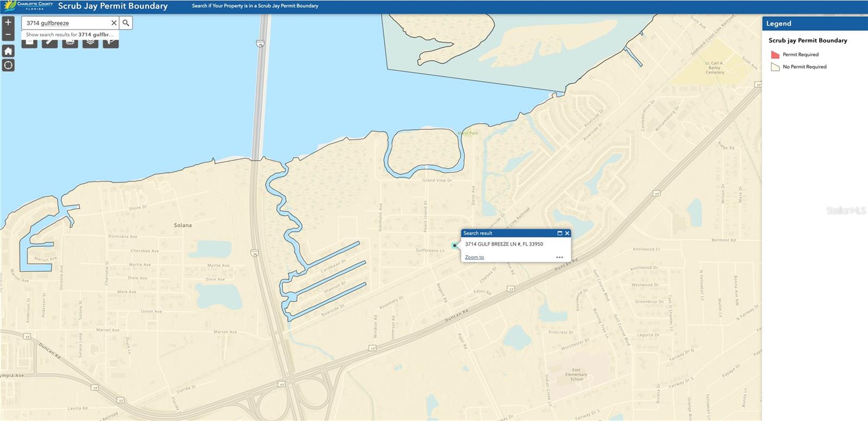Open the Print widget in the toolbar
The height and width of the screenshot is (421, 868).
coord(70,43)
